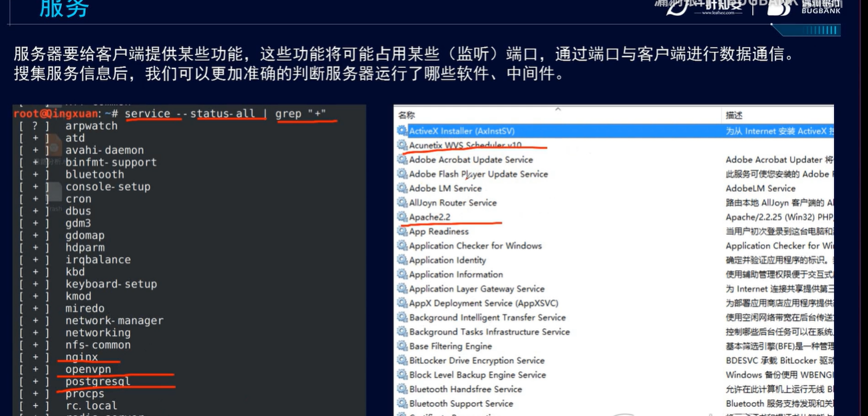Select Application Checker for Windows row
The width and height of the screenshot is (868, 416).
pyautogui.click(x=614, y=246)
